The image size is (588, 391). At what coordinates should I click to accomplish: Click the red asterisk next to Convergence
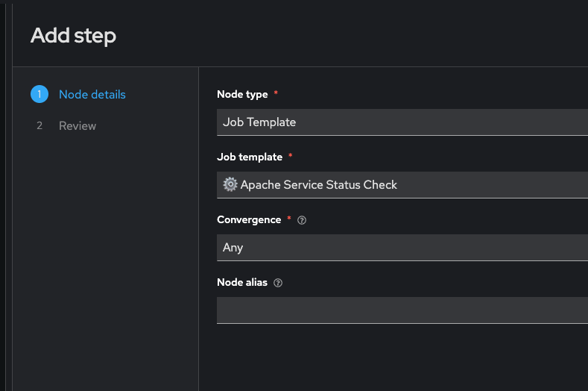[288, 219]
